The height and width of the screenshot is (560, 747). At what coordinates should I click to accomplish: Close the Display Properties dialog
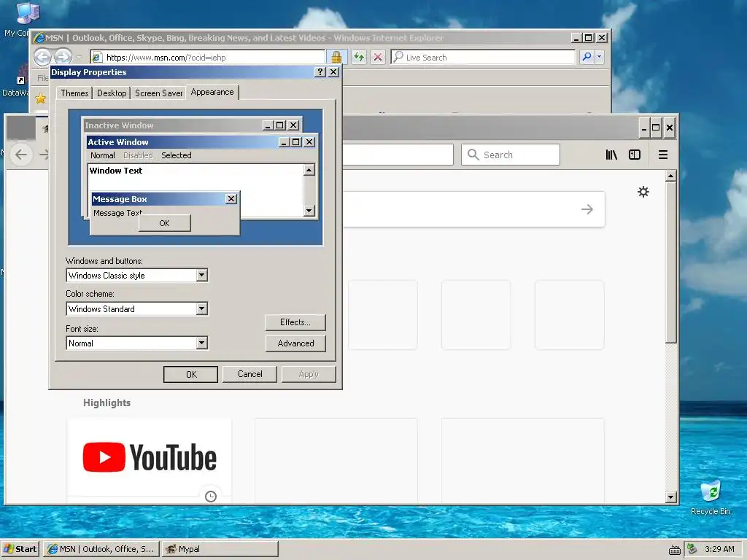[333, 72]
